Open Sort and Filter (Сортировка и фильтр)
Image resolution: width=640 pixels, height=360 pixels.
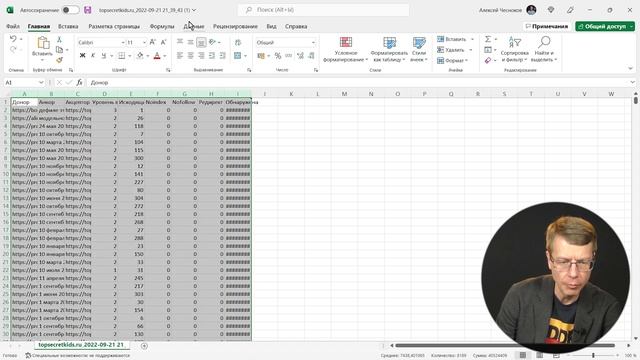[x=514, y=49]
